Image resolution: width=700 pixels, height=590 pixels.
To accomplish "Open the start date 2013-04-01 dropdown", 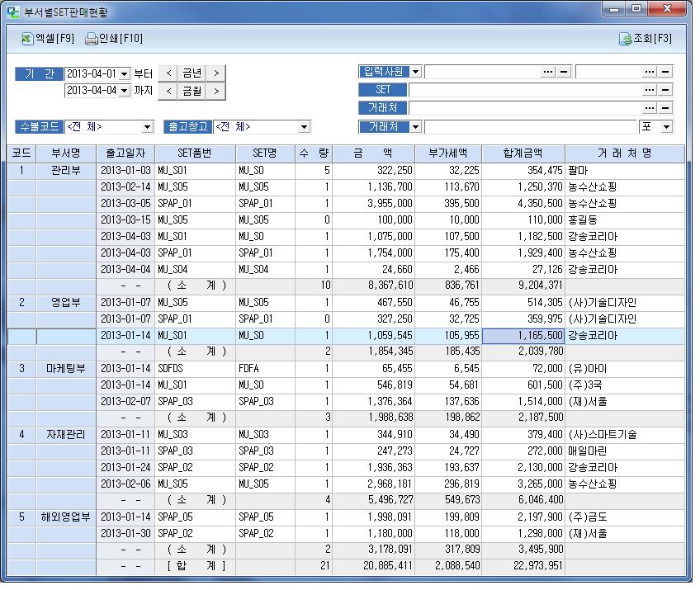I will coord(125,73).
